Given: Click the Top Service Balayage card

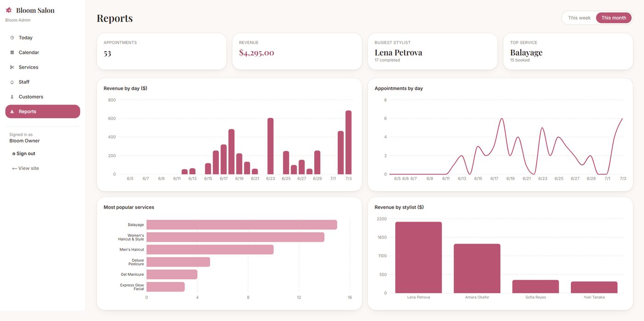Looking at the screenshot, I should (x=568, y=51).
